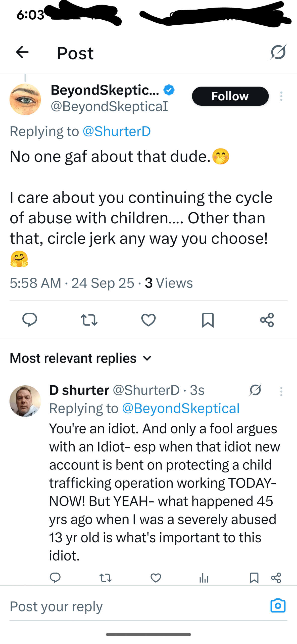
Task: Open more options for BeyondSkeptical post
Action: [281, 96]
